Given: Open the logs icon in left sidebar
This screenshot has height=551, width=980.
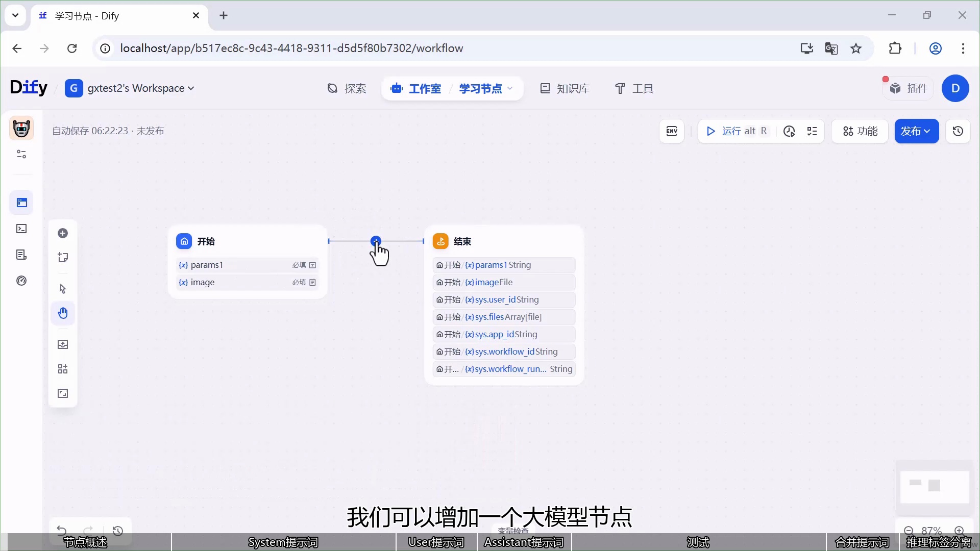Looking at the screenshot, I should tap(21, 255).
